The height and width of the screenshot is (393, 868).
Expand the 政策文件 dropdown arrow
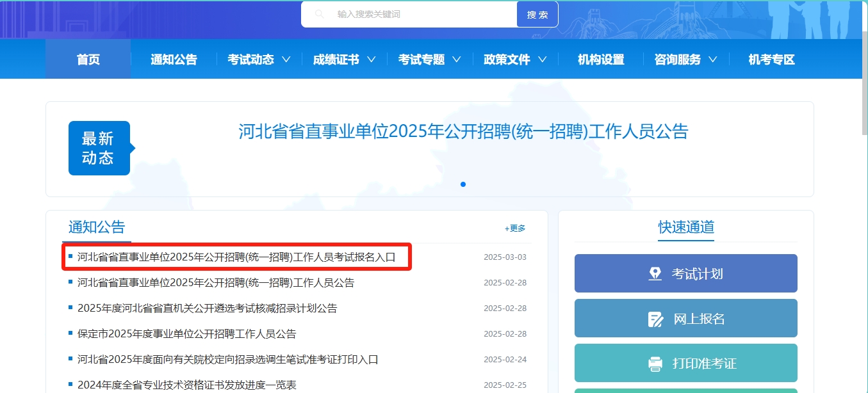pyautogui.click(x=543, y=60)
